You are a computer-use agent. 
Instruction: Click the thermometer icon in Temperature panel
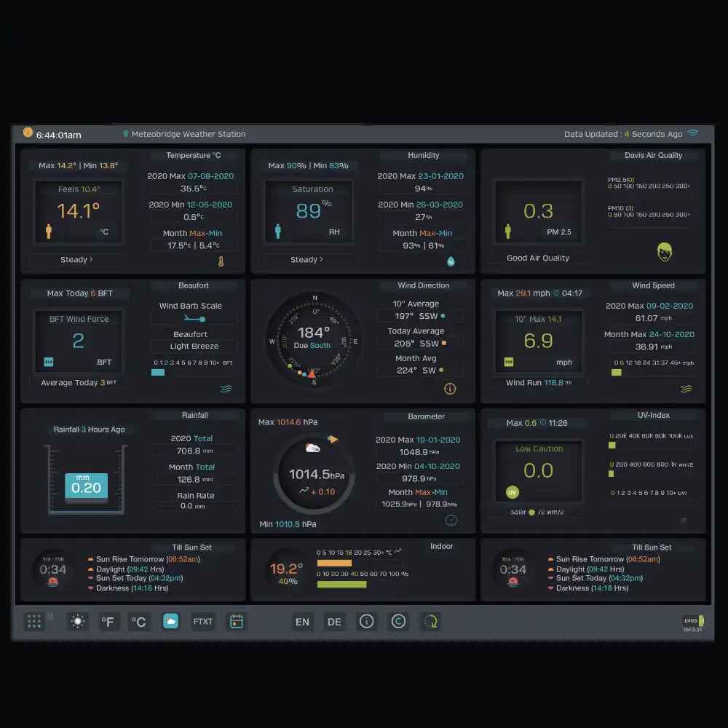click(x=221, y=261)
